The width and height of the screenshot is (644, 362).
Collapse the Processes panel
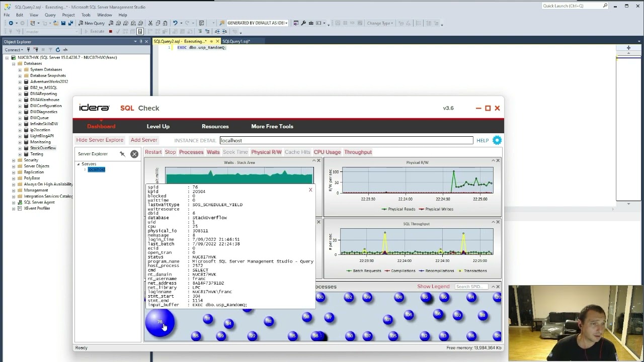(x=493, y=287)
